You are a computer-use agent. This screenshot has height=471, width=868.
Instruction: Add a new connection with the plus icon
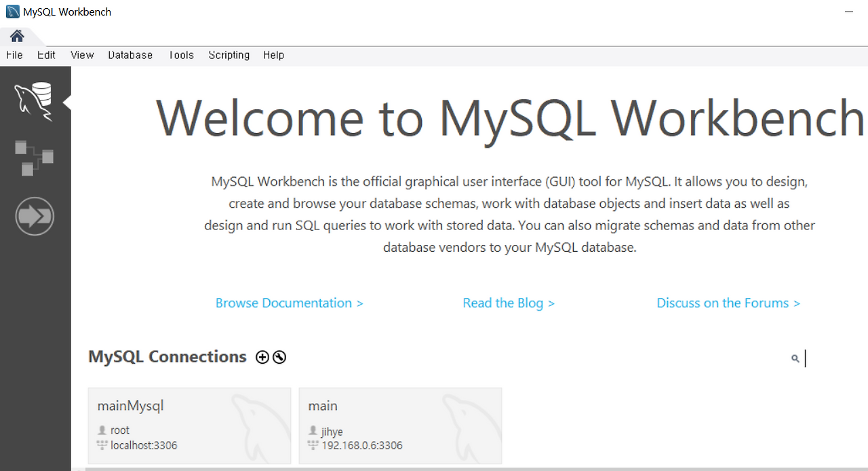pos(262,356)
